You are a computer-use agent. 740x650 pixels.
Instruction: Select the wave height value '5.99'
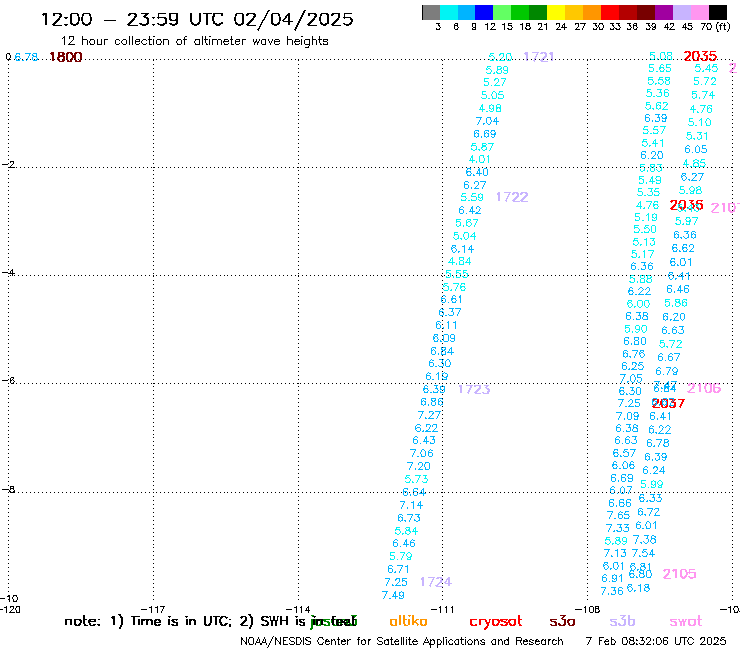coord(651,484)
